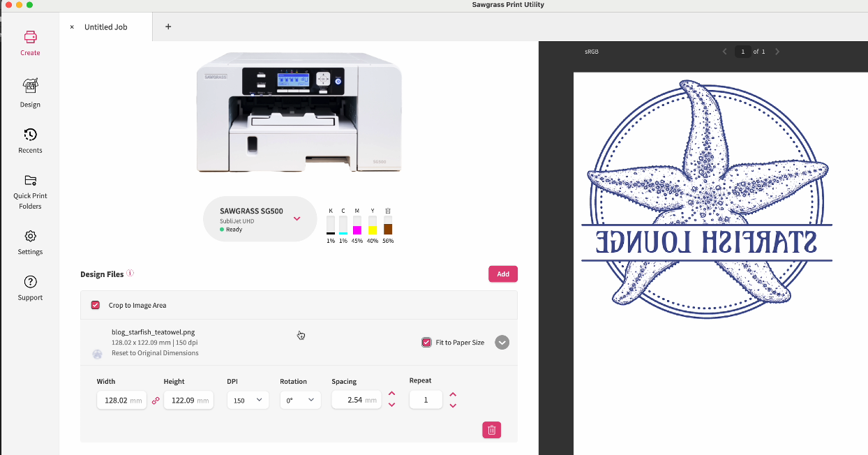868x455 pixels.
Task: Decrease Repeat with down arrow
Action: click(x=453, y=405)
